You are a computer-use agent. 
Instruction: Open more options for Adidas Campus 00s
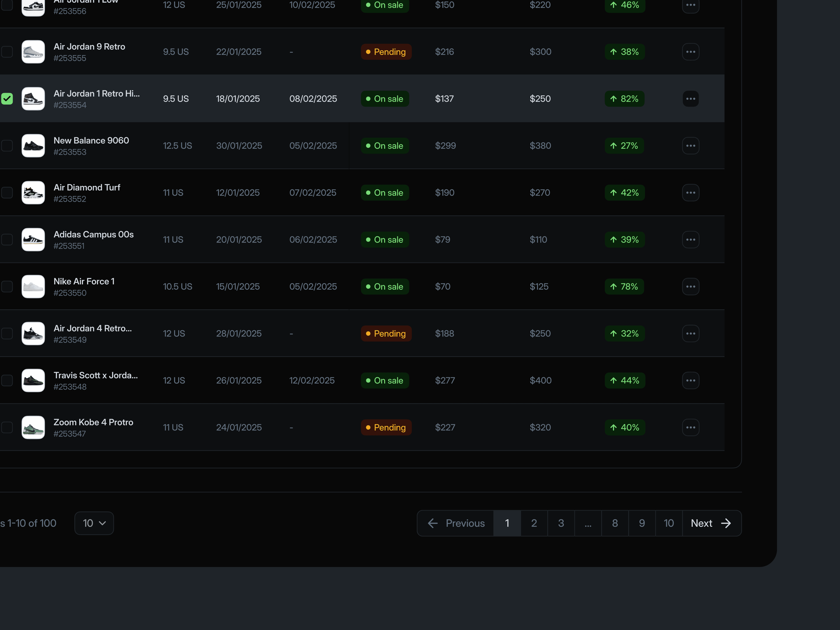coord(690,240)
